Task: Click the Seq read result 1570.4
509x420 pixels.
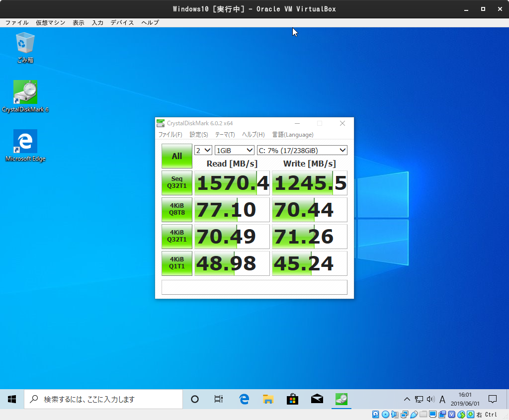Action: point(232,183)
